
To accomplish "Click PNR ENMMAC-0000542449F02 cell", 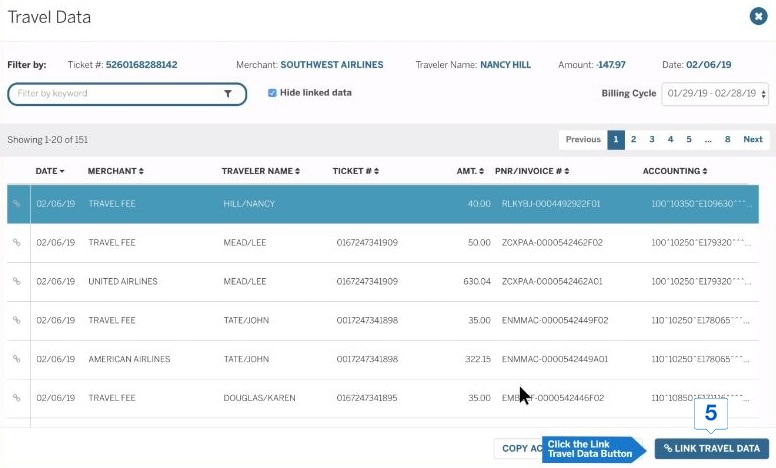I will pyautogui.click(x=555, y=320).
